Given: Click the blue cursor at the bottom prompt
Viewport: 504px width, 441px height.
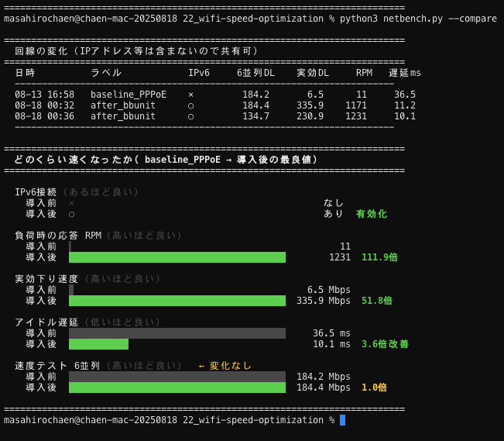Looking at the screenshot, I should coord(343,420).
